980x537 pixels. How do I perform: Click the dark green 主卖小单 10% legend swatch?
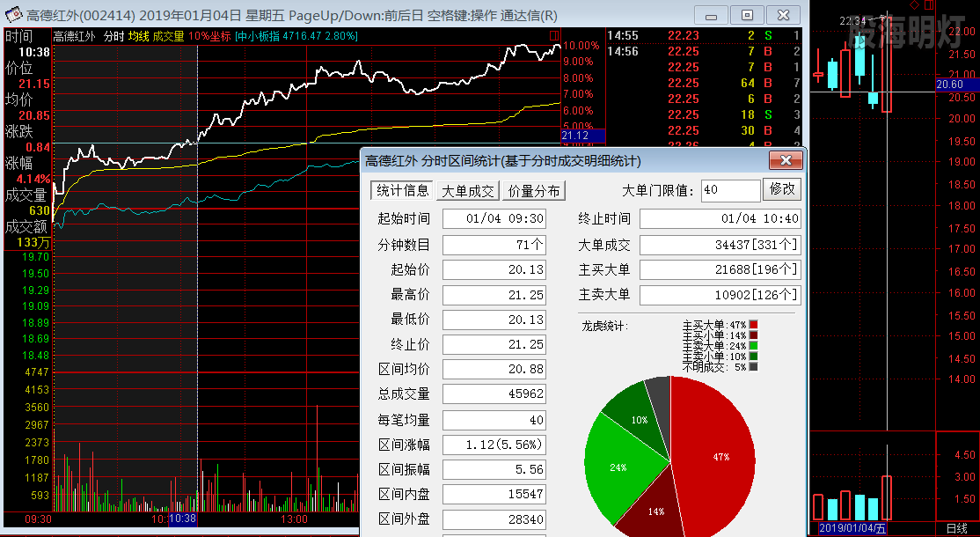pos(753,357)
